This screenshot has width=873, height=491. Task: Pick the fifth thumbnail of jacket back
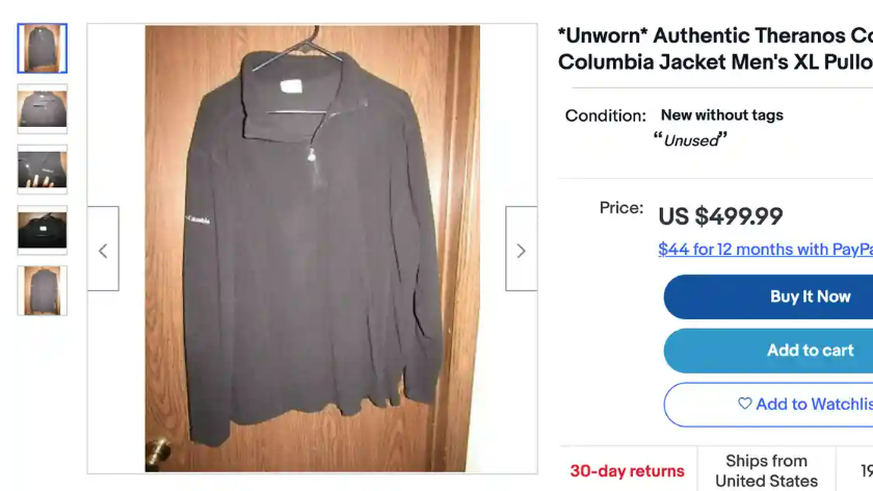click(x=42, y=291)
